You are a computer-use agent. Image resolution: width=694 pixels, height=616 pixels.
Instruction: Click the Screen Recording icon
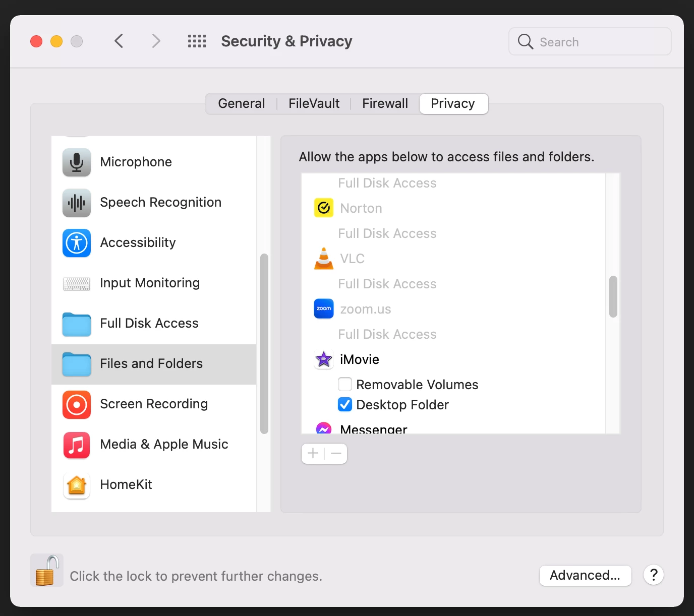77,404
